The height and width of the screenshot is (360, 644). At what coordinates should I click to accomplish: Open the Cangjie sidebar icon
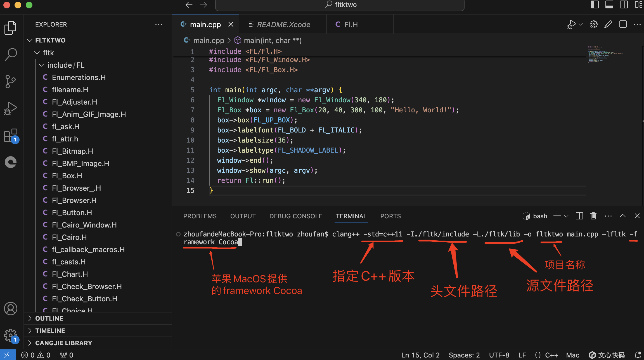coord(11,162)
